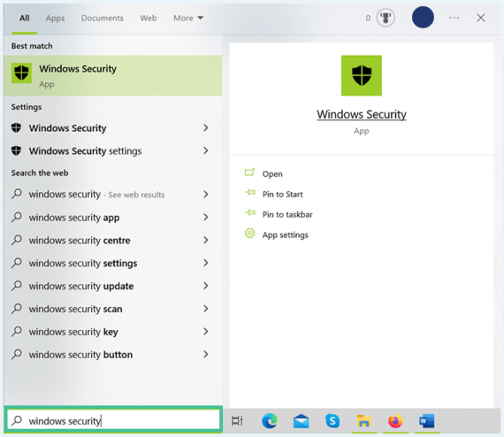
Task: Click the Windows Security title link
Action: pos(362,114)
